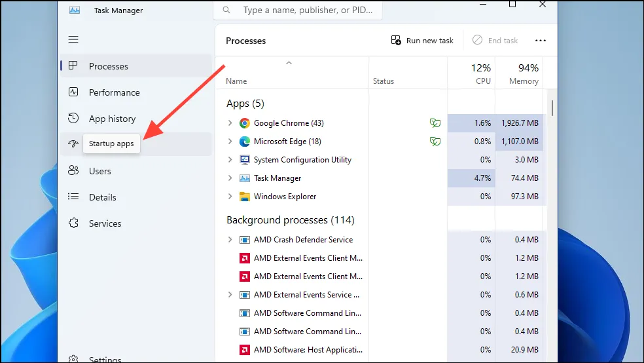Open the Services puzzle icon

pyautogui.click(x=73, y=223)
